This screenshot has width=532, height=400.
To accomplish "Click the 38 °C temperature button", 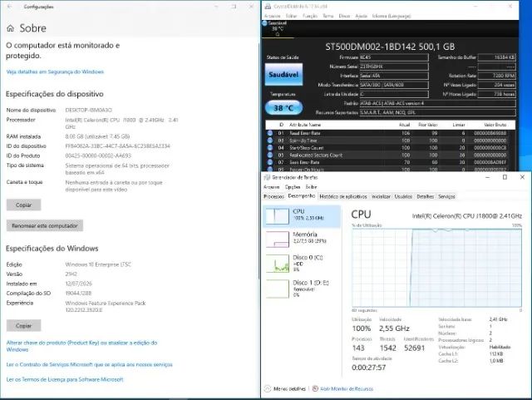I will tap(283, 108).
